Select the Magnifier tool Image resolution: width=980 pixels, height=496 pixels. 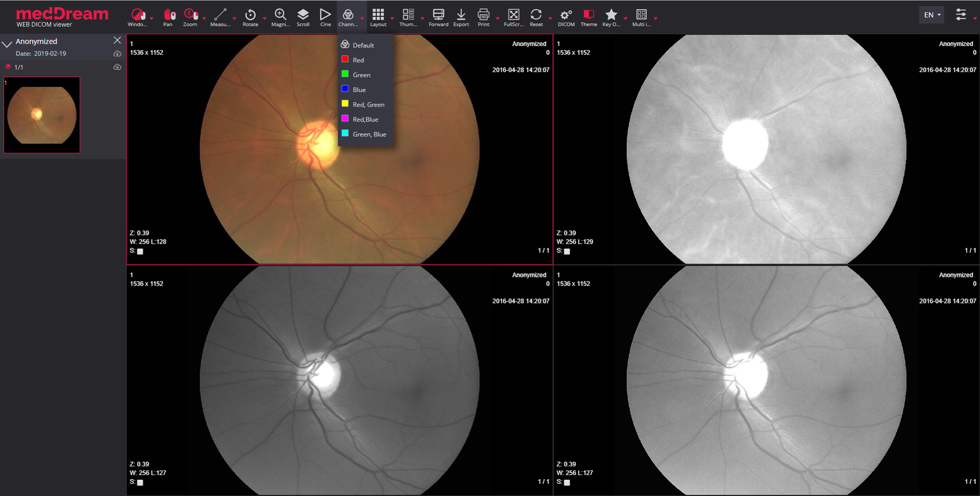(280, 17)
